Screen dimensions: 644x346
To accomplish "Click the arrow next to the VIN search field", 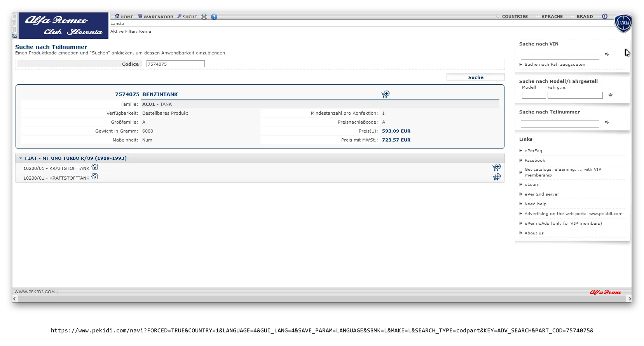I will pyautogui.click(x=607, y=54).
